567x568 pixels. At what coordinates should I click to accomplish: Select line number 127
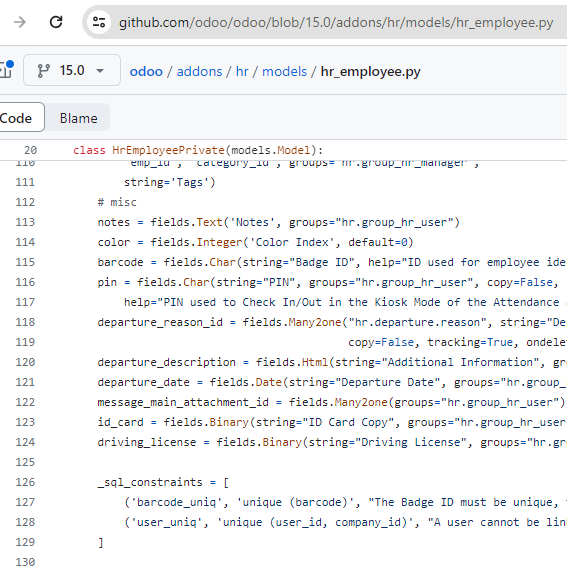tap(25, 502)
